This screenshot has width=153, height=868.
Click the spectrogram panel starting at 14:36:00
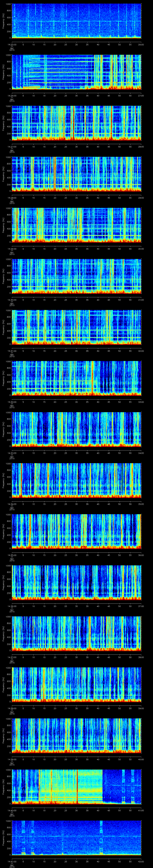pos(76,582)
